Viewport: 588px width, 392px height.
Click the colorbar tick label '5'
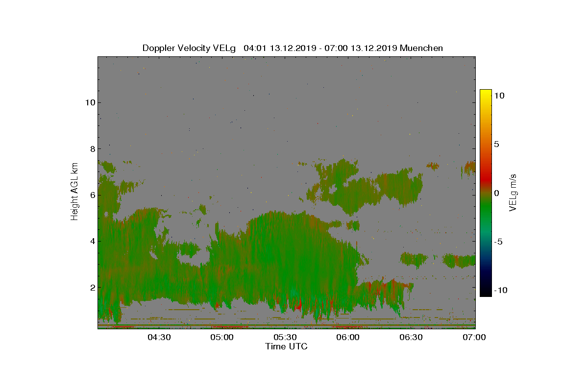(x=496, y=145)
